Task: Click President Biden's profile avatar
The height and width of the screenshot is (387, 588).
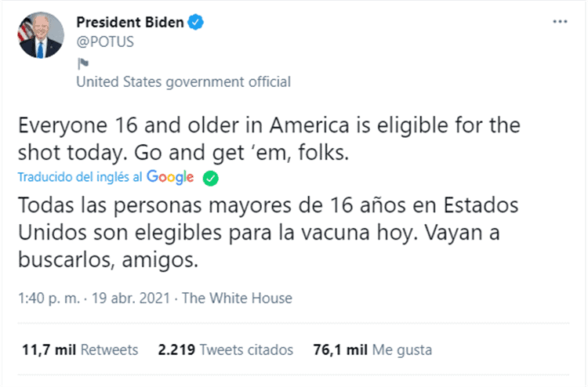Action: [x=41, y=33]
